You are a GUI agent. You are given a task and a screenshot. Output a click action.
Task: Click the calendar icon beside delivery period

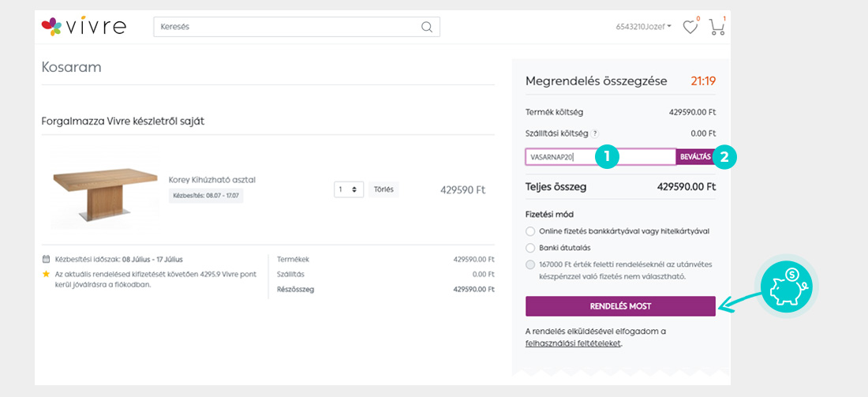(x=46, y=259)
